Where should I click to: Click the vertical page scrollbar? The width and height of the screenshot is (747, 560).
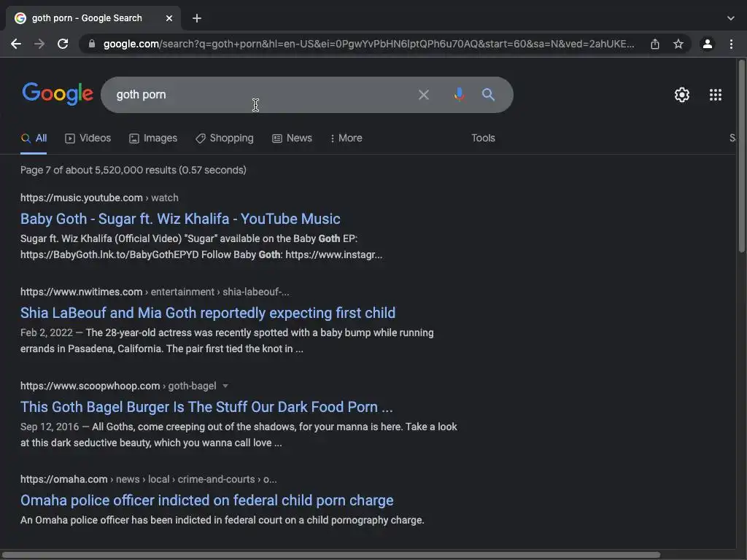pos(742,157)
